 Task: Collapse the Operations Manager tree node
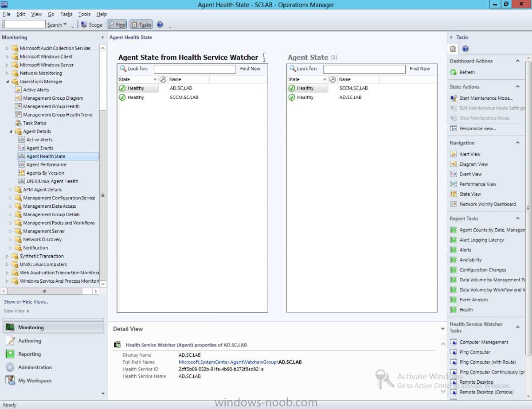[x=7, y=82]
